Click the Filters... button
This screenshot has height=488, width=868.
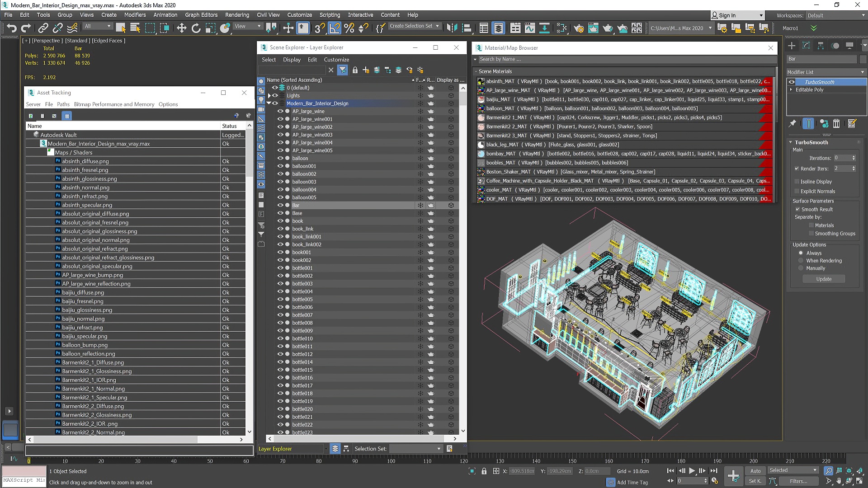(x=798, y=481)
